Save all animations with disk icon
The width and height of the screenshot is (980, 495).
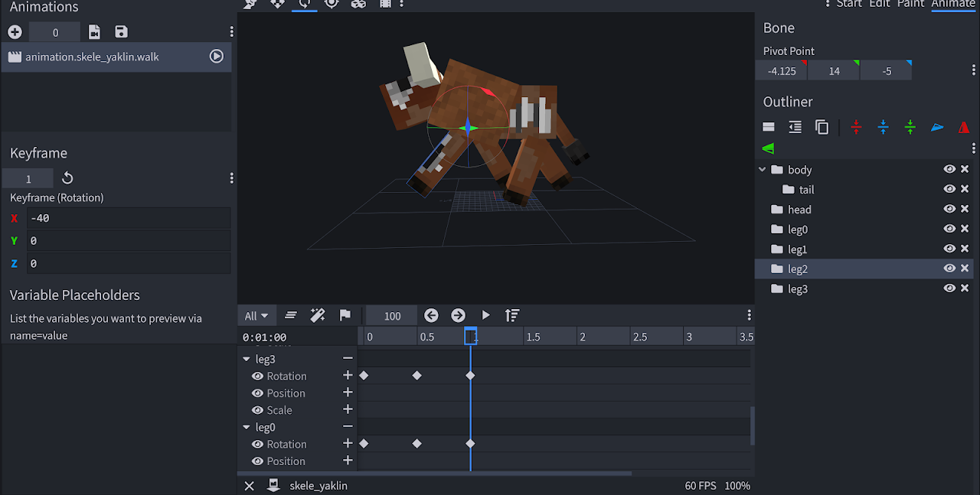(x=121, y=32)
